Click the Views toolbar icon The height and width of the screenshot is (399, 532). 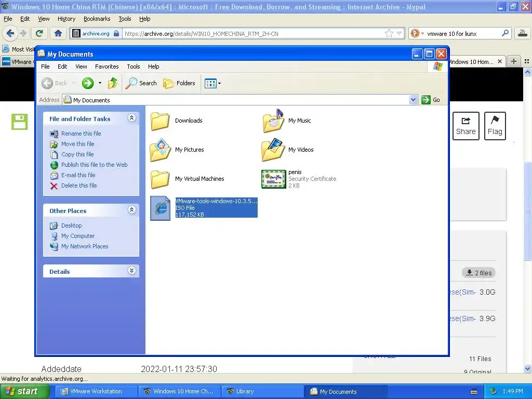tap(210, 83)
